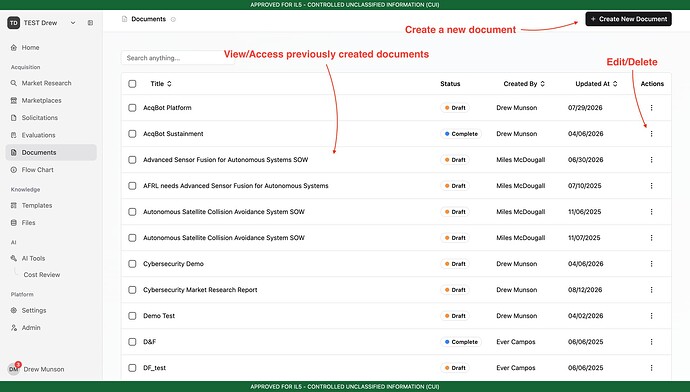Toggle the select-all checkbox in table header
This screenshot has height=392, width=690.
[x=132, y=84]
